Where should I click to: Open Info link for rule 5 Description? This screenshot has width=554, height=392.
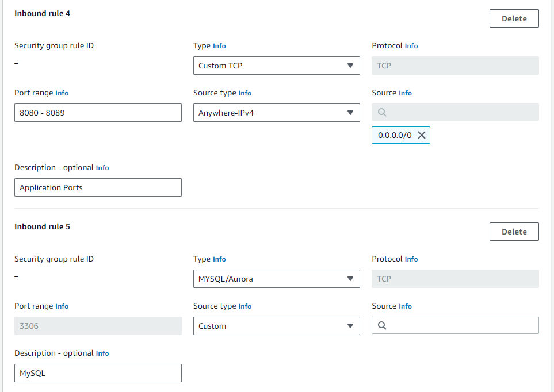[102, 353]
